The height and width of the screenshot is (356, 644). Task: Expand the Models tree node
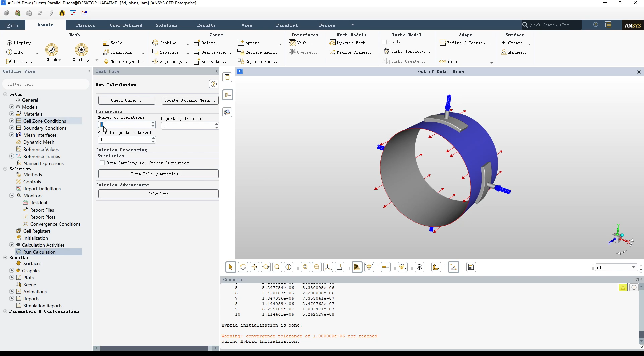(12, 107)
